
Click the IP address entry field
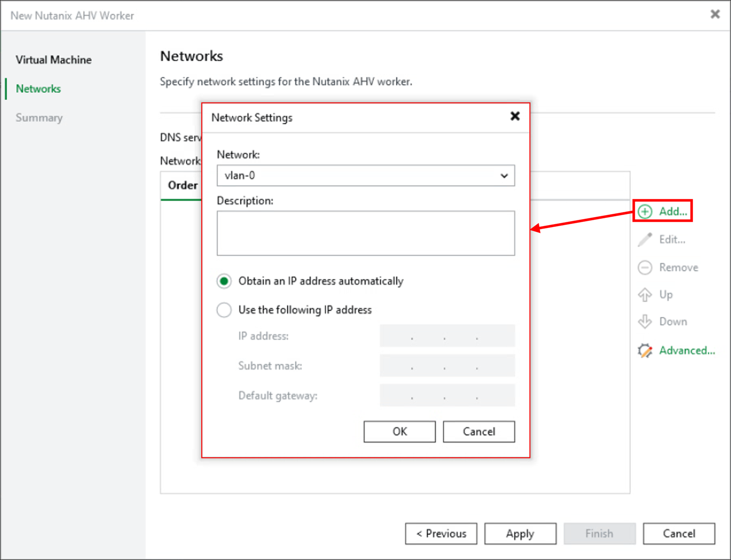point(447,336)
